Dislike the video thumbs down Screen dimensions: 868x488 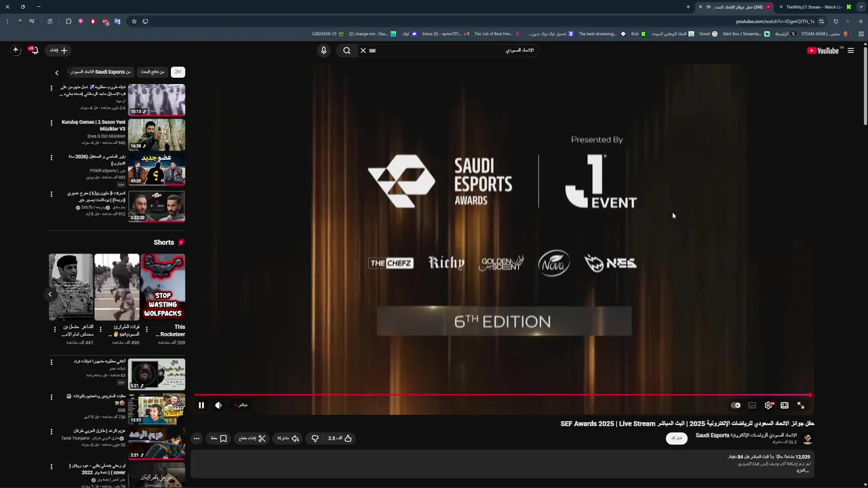(315, 439)
